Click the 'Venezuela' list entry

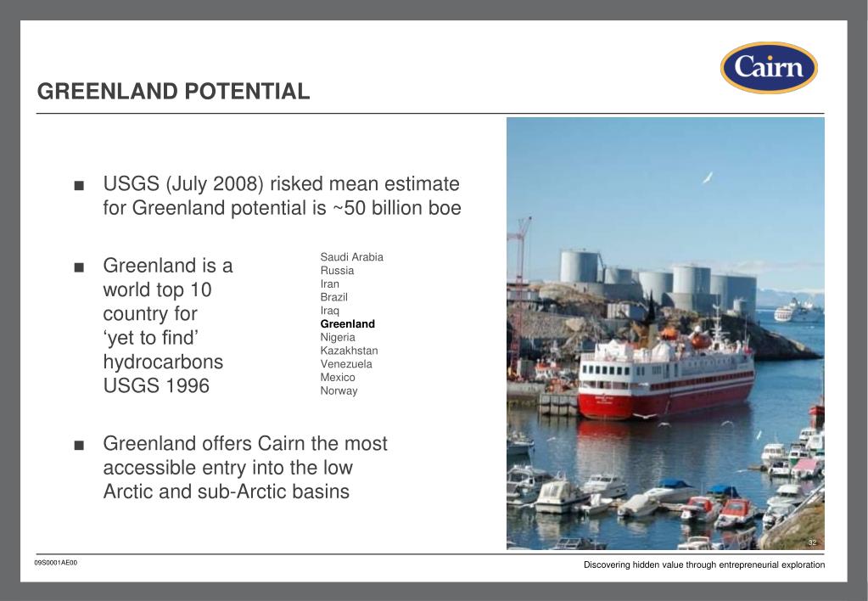pyautogui.click(x=346, y=364)
